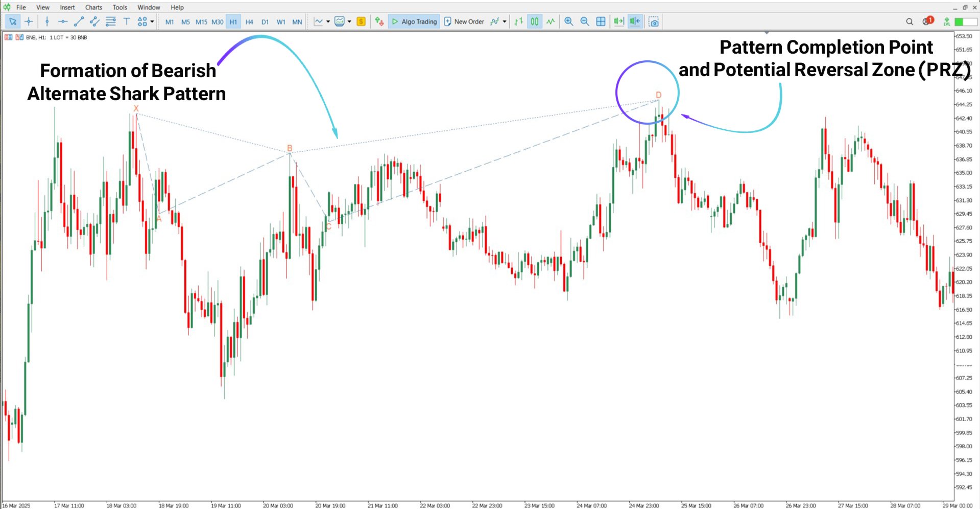Open the File menu
980x509 pixels.
[21, 7]
